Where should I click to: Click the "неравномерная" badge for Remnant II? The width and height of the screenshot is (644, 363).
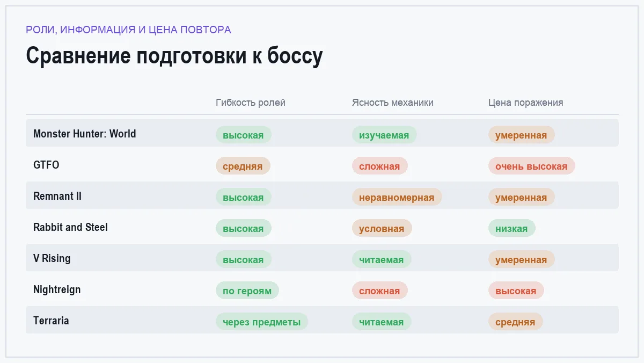point(397,197)
